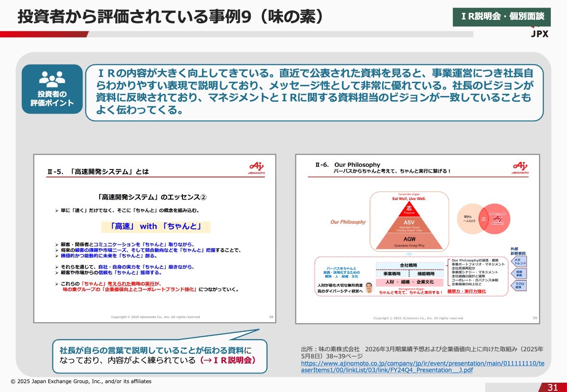Click the Ajinomoto logo on slide II-6
This screenshot has width=567, height=392.
pos(520,168)
